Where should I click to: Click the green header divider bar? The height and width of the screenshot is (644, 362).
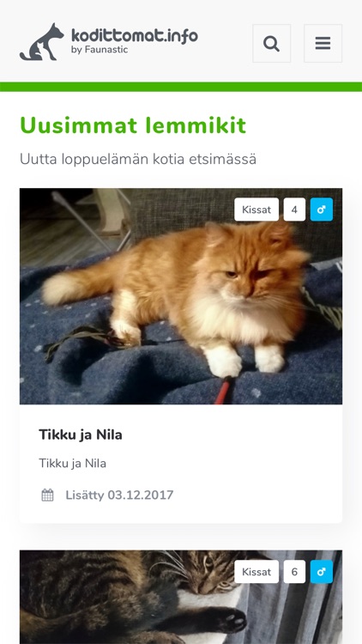tap(181, 87)
